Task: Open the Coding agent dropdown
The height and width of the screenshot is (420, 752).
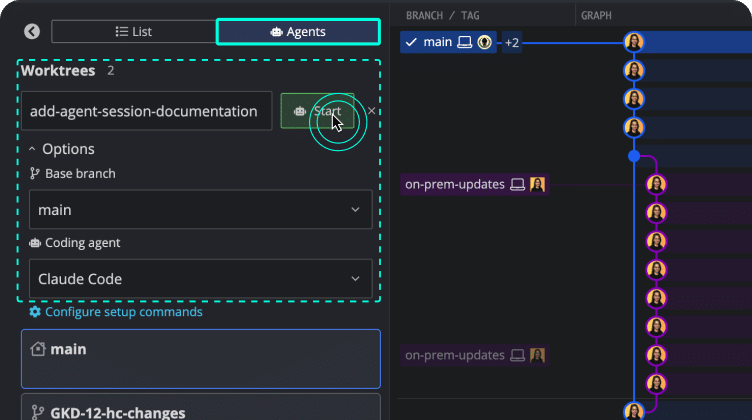Action: pos(200,279)
